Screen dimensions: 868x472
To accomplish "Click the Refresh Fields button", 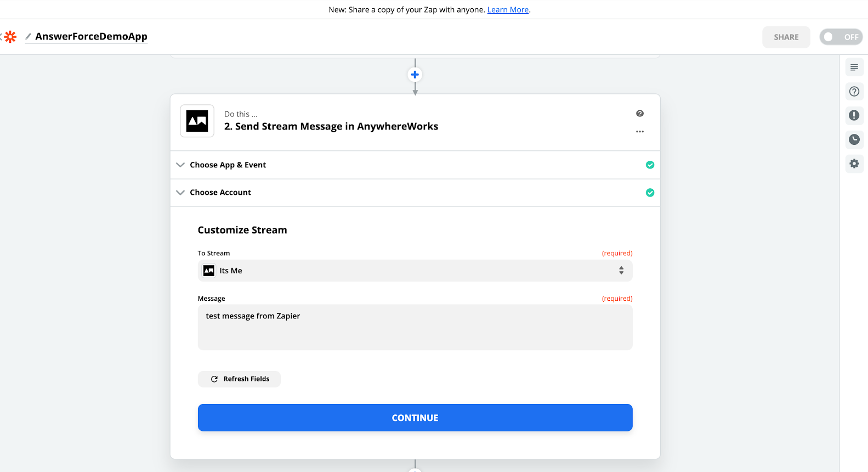I will click(x=239, y=379).
